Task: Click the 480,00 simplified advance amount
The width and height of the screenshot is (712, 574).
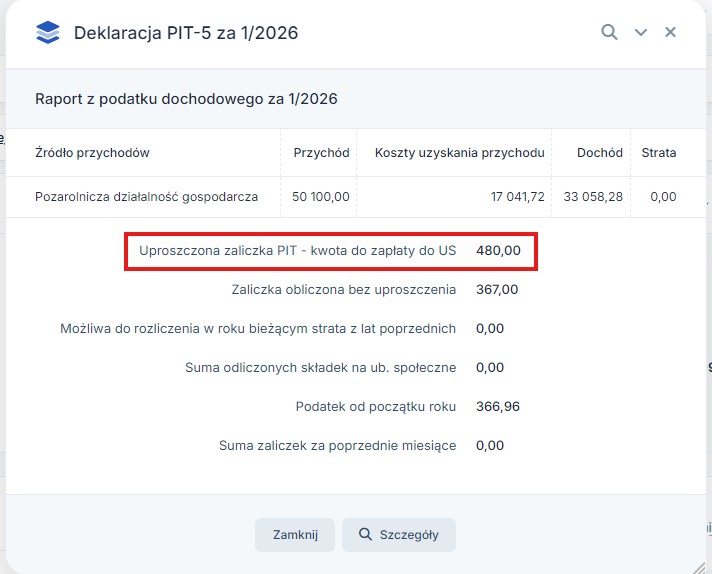Action: pos(498,251)
